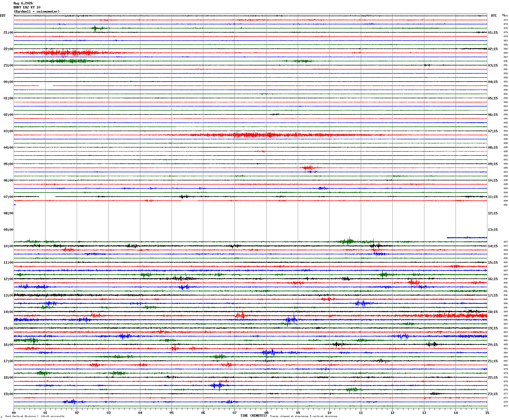The image size is (509, 420).
Task: Click the "14:00" EDT time label
Action: coord(8,312)
